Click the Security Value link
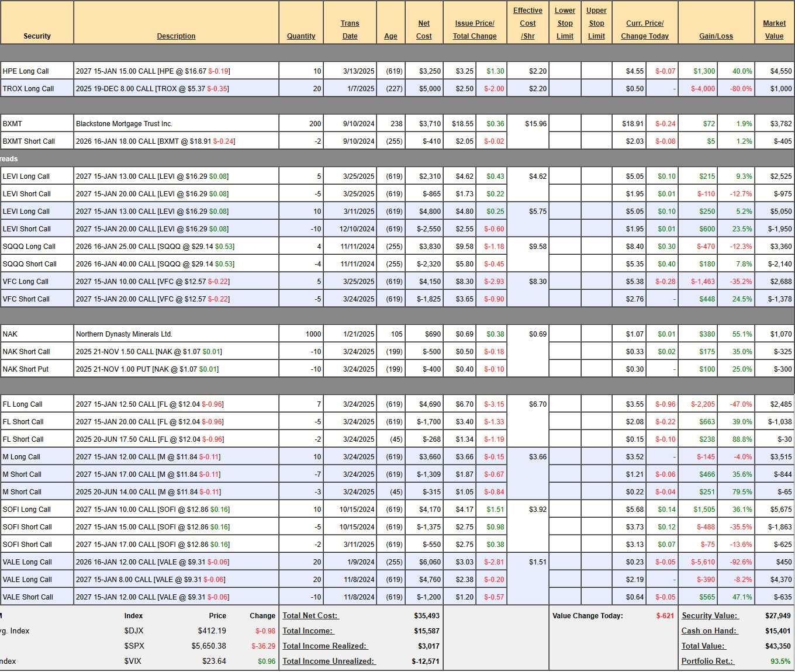 point(710,615)
